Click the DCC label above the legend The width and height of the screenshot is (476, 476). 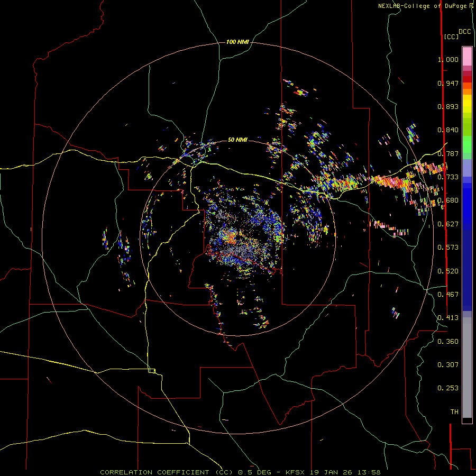pos(465,32)
